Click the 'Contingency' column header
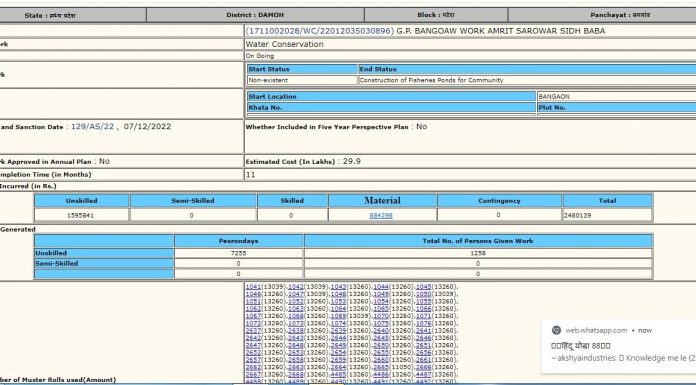 (x=499, y=201)
